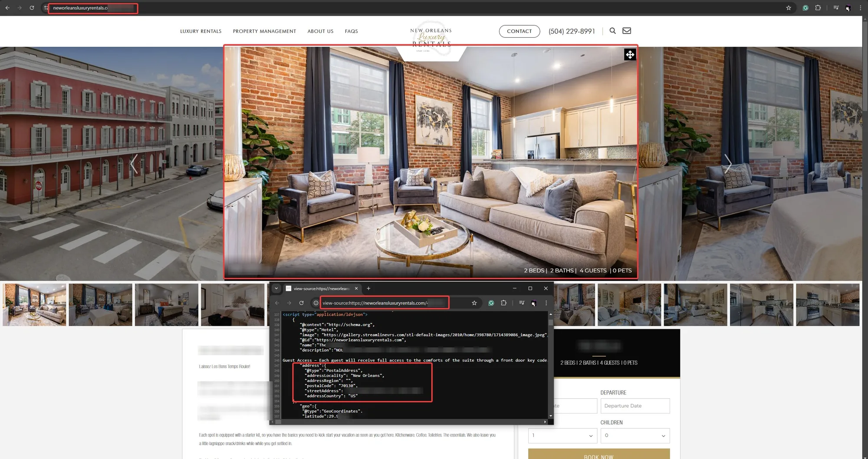Open the About Us menu item
This screenshot has width=868, height=459.
[x=320, y=31]
